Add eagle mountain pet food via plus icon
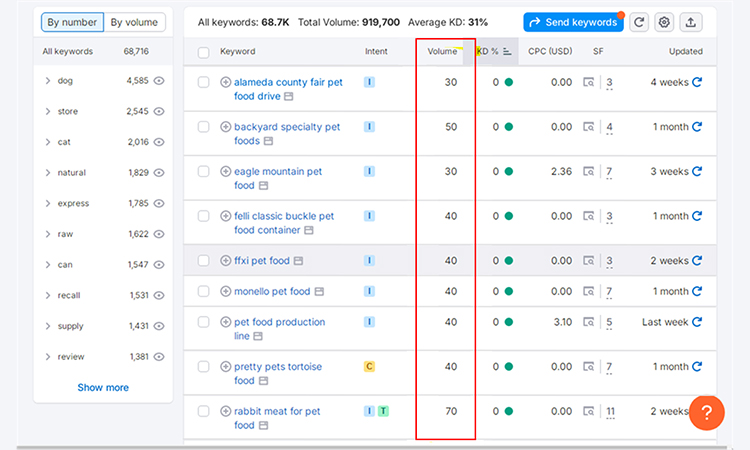The width and height of the screenshot is (750, 450). point(225,171)
